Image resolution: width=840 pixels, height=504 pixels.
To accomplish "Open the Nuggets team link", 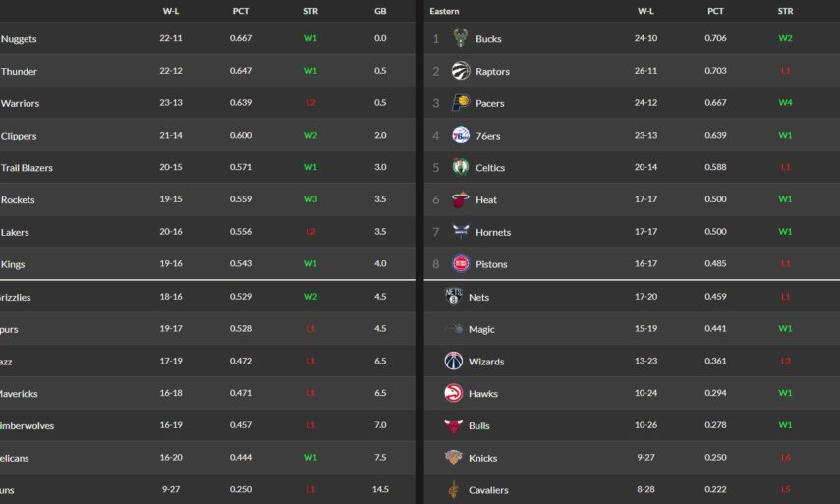I will tap(19, 39).
